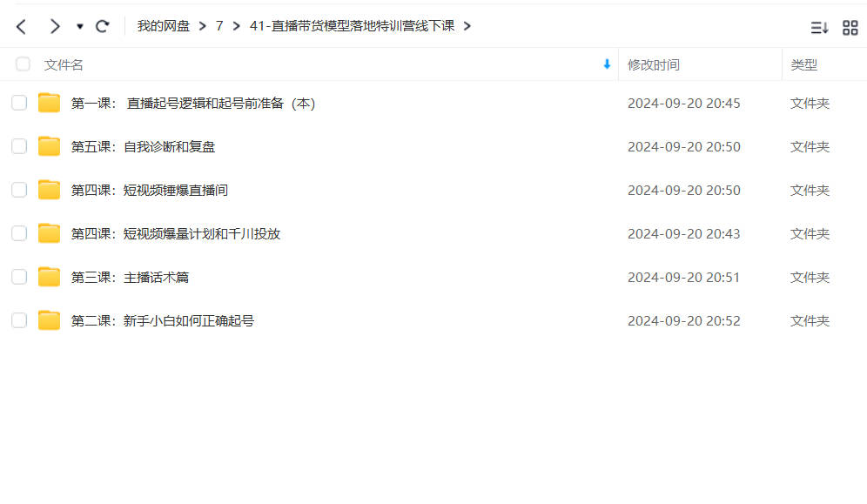Viewport: 867px width, 504px height.
Task: Select 第二课: 新手小白如何正确起号
Action: pos(163,320)
